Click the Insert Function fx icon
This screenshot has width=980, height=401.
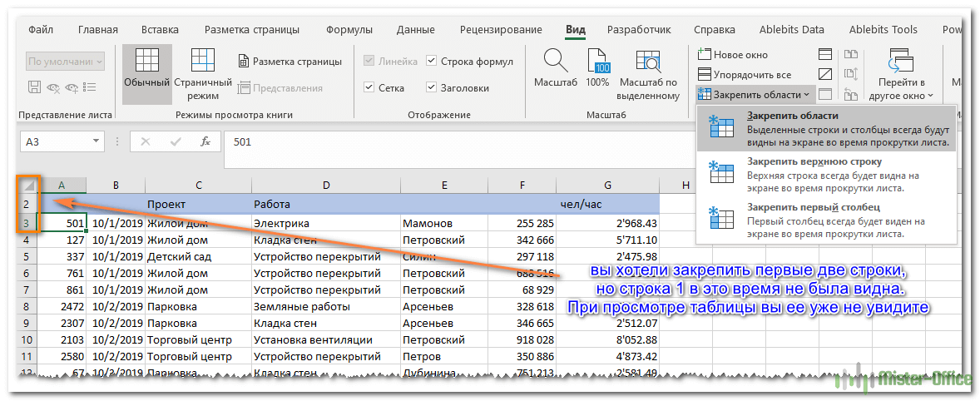(x=205, y=142)
